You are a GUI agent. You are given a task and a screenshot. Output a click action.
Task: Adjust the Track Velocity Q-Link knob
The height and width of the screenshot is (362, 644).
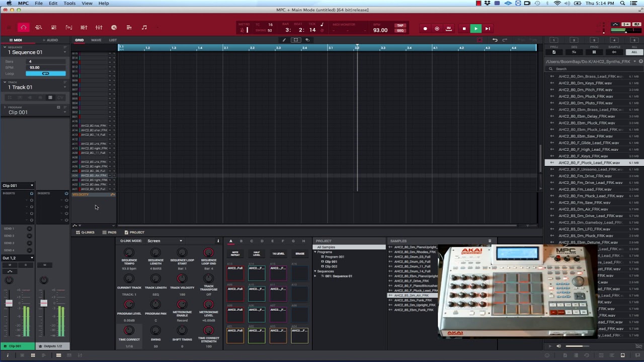(x=182, y=279)
